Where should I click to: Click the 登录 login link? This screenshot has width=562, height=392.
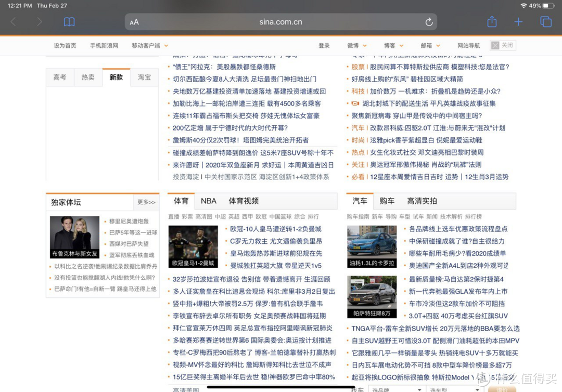pyautogui.click(x=324, y=45)
